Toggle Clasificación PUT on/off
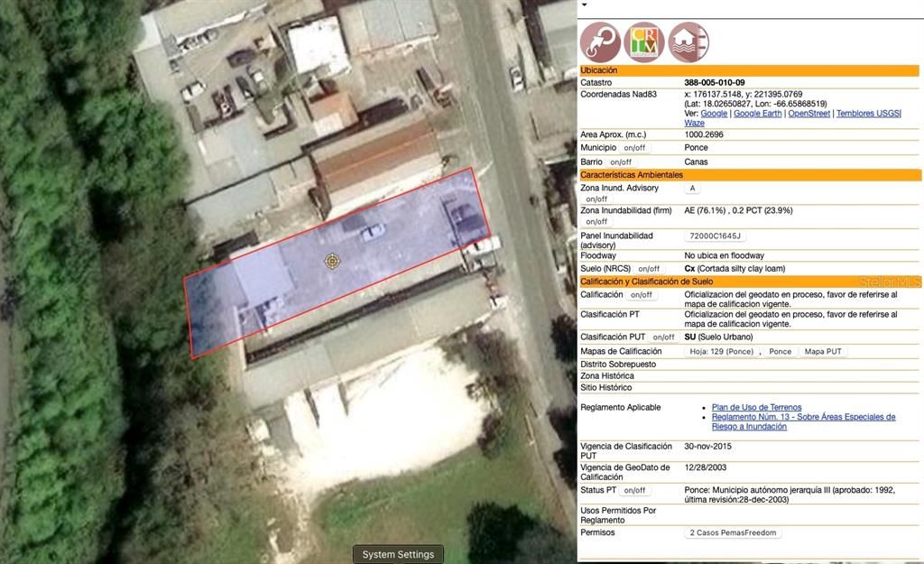This screenshot has width=924, height=564. 663,337
